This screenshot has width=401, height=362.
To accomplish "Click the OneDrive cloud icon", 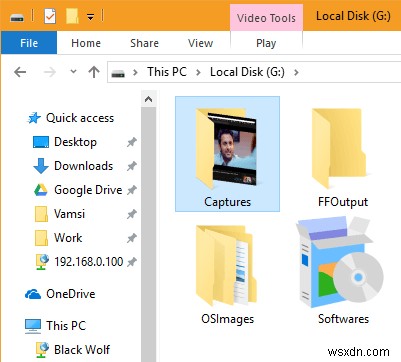I will click(x=33, y=294).
